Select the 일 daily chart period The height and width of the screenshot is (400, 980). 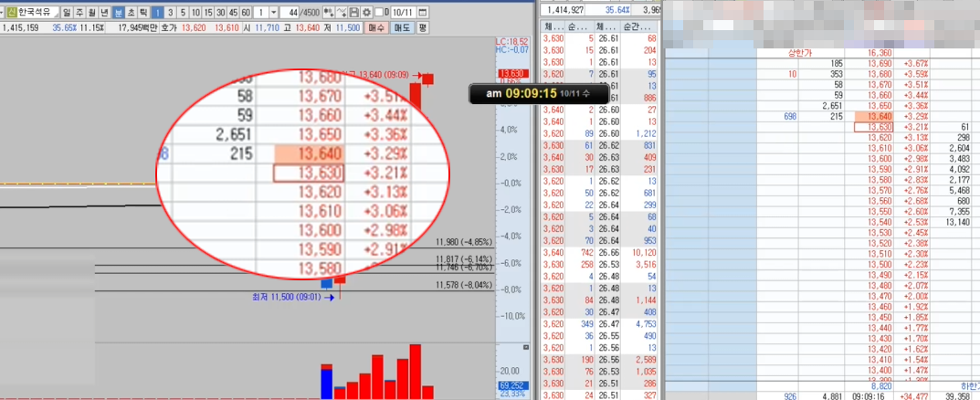coord(67,12)
